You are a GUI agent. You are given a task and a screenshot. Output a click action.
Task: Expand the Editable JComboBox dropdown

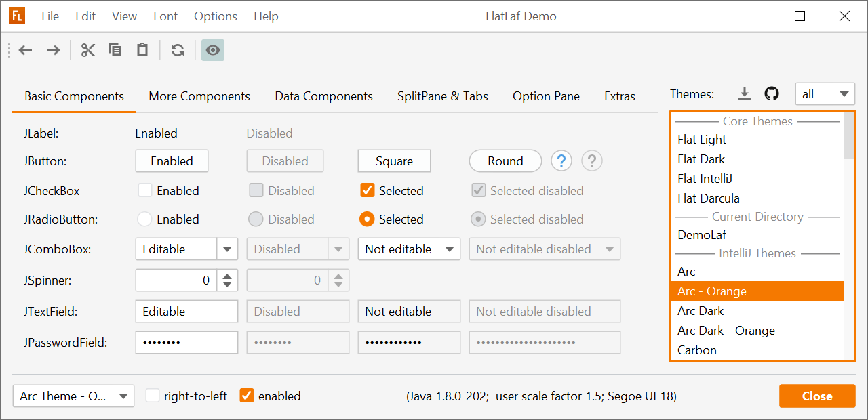coord(227,249)
